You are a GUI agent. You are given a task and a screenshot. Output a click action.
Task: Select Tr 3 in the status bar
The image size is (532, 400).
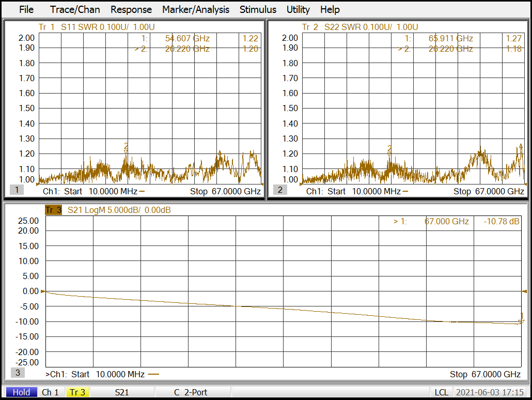(x=77, y=392)
